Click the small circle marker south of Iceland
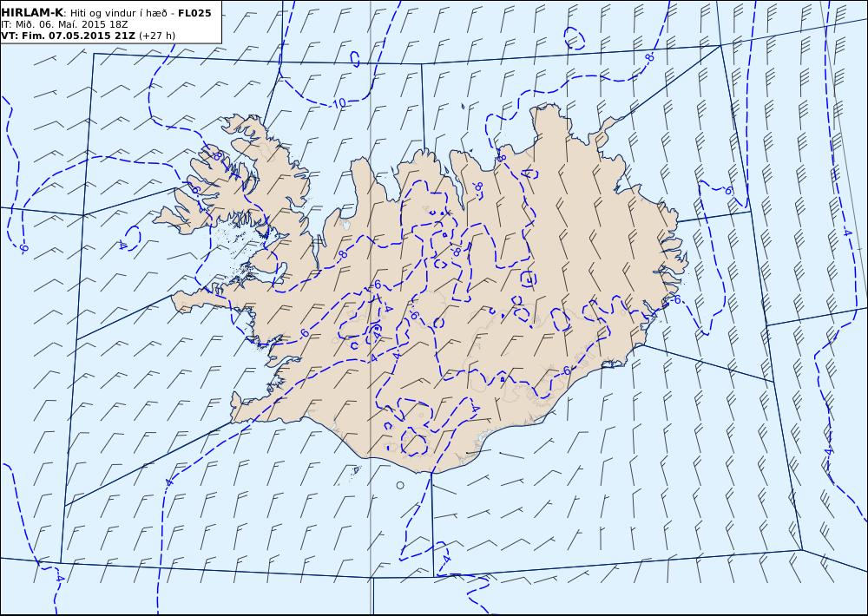This screenshot has width=868, height=616. [400, 485]
